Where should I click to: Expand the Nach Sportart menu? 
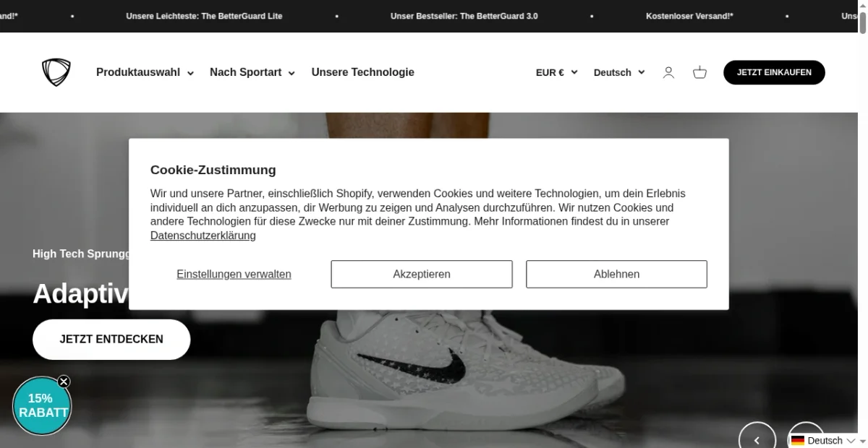tap(252, 72)
